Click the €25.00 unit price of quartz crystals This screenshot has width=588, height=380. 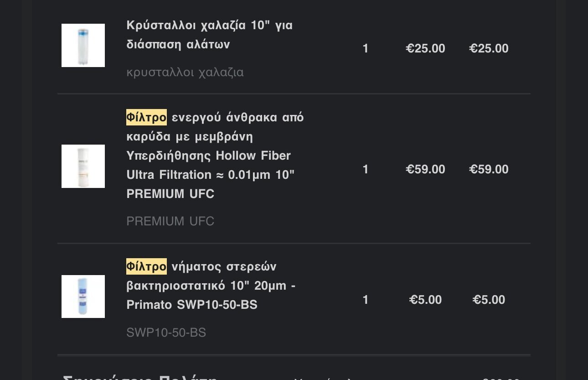click(425, 49)
